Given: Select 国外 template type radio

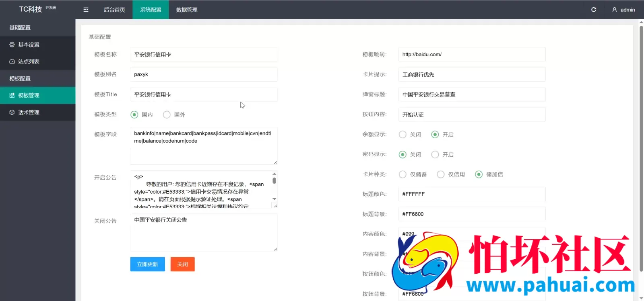Looking at the screenshot, I should click(x=167, y=115).
